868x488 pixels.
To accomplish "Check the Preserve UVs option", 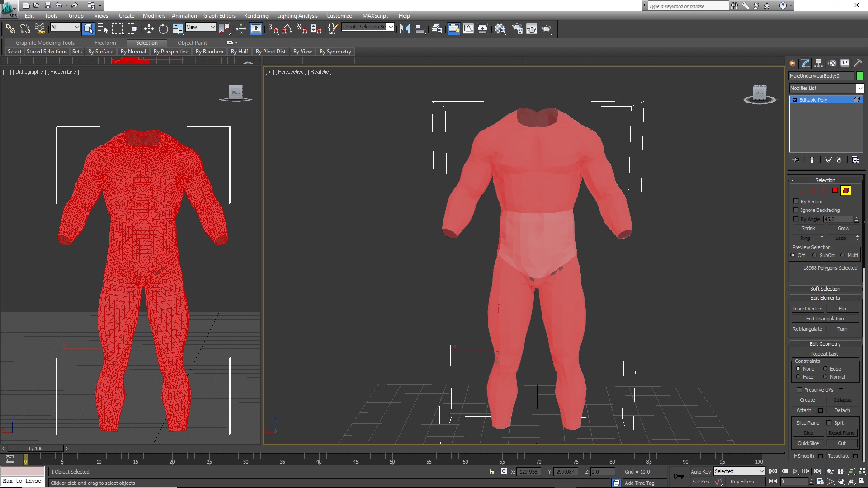I will coord(799,390).
